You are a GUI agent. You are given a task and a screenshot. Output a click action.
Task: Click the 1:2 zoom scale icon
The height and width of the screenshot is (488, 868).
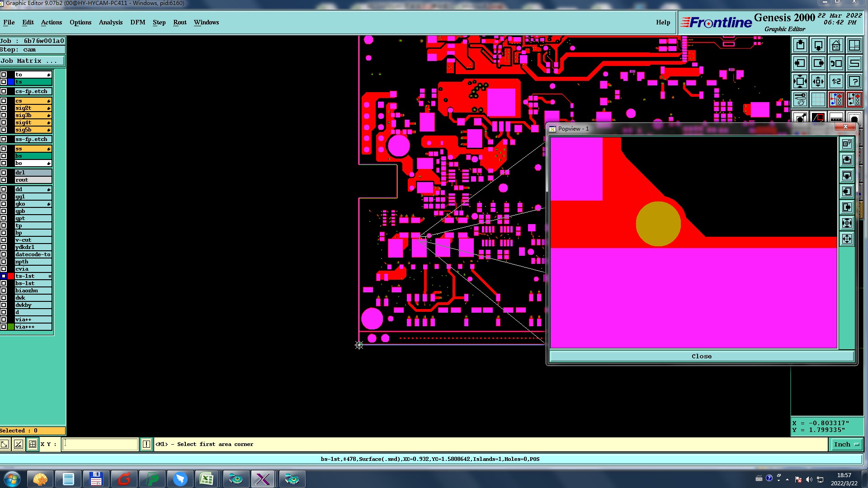tap(836, 81)
